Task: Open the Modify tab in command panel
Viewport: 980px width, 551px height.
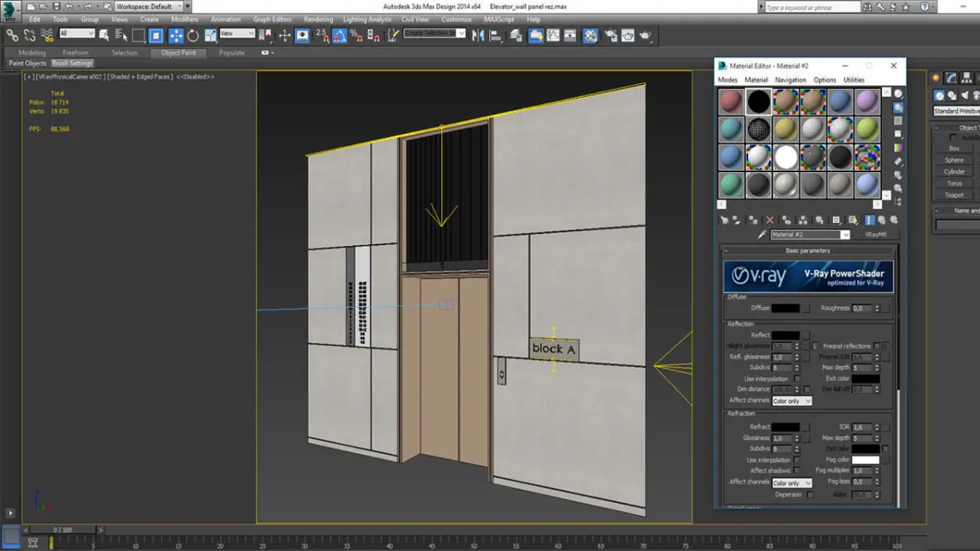Action: click(951, 78)
